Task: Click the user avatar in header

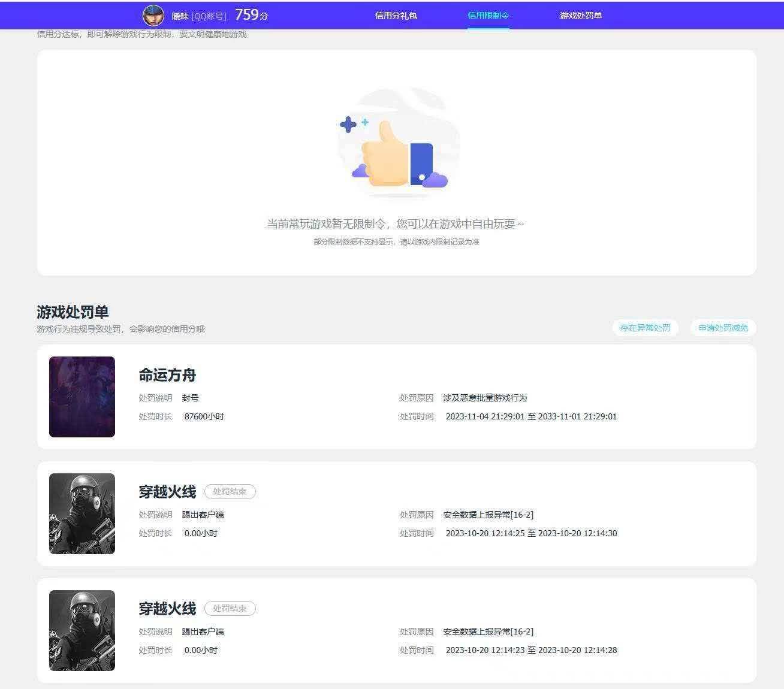Action: [153, 15]
